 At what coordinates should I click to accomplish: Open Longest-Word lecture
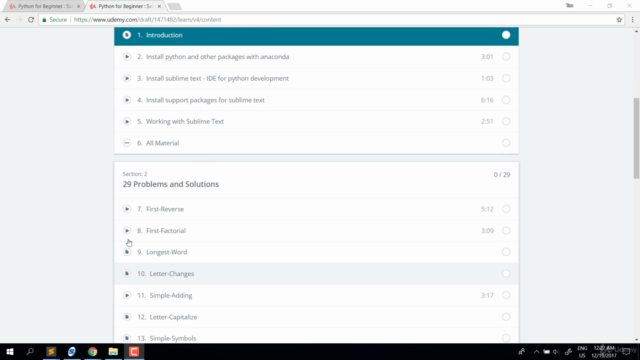pyautogui.click(x=316, y=252)
